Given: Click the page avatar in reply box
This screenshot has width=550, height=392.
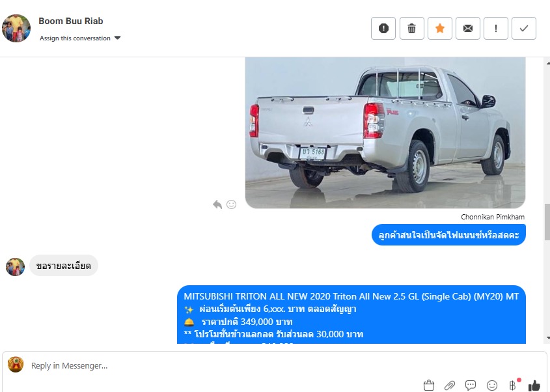Looking at the screenshot, I should click(16, 365).
